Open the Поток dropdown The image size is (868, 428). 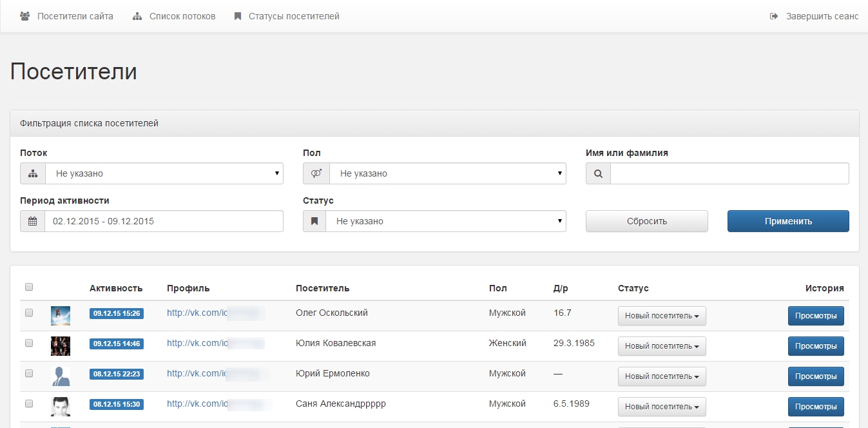[x=164, y=173]
